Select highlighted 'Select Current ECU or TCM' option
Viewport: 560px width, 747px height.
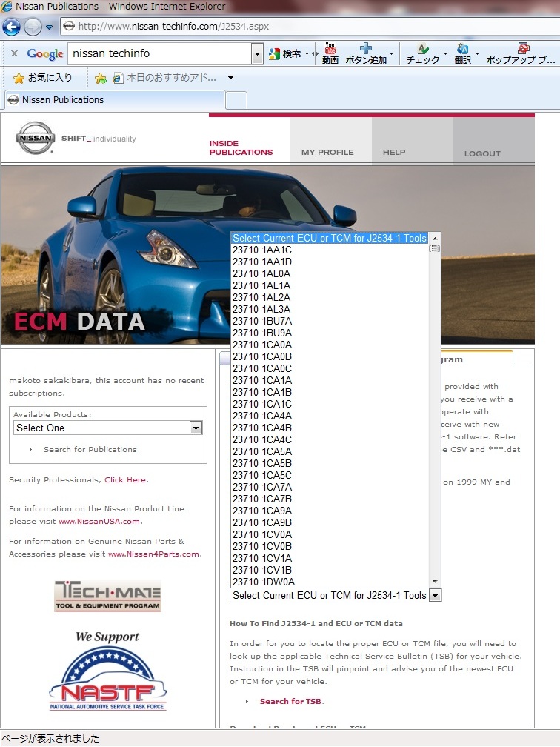[330, 238]
